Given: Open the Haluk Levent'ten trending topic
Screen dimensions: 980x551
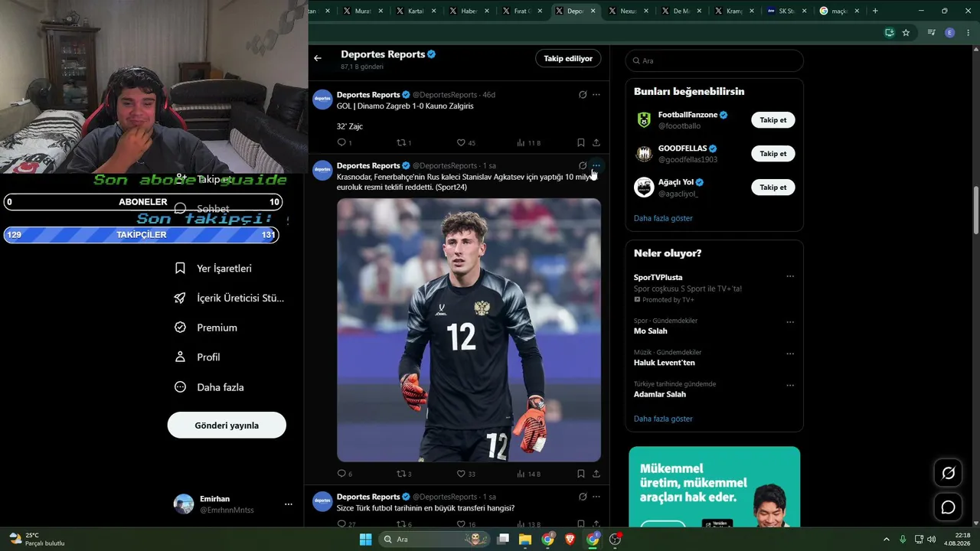Looking at the screenshot, I should pos(665,363).
